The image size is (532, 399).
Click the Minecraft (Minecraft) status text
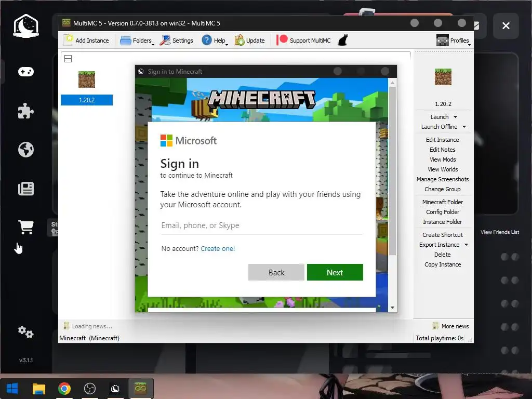tap(89, 338)
